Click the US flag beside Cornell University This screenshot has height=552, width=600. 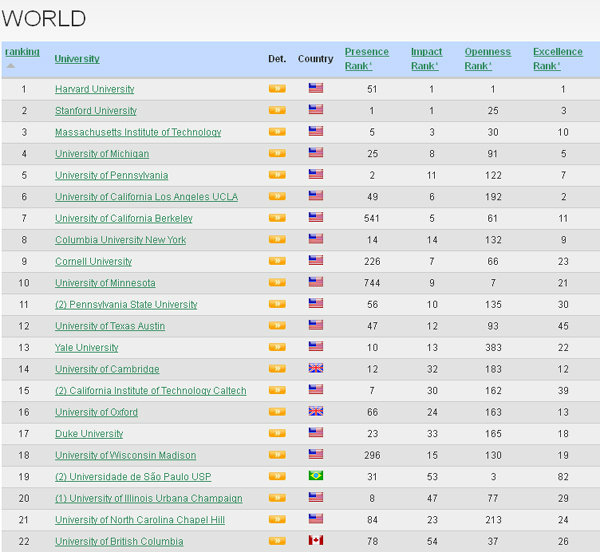click(x=316, y=262)
